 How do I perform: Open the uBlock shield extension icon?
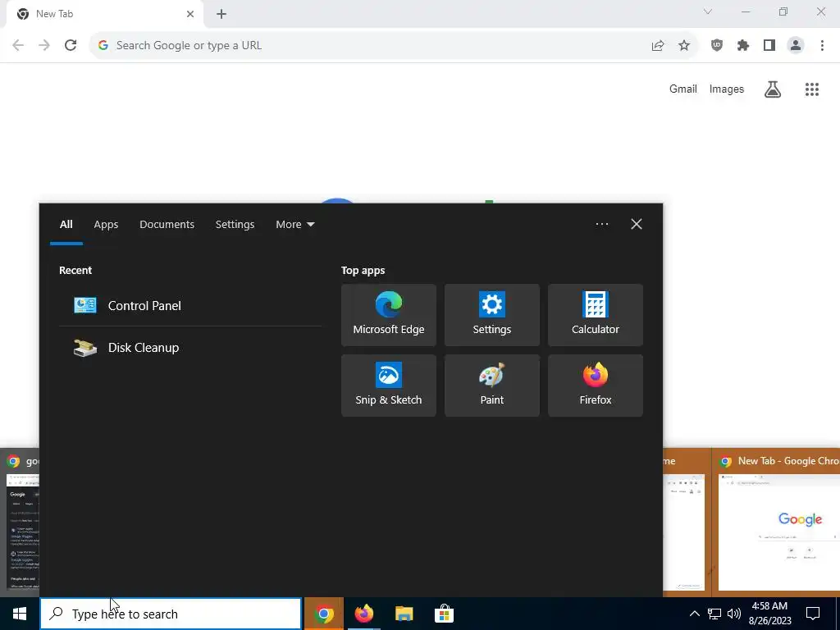(x=717, y=46)
